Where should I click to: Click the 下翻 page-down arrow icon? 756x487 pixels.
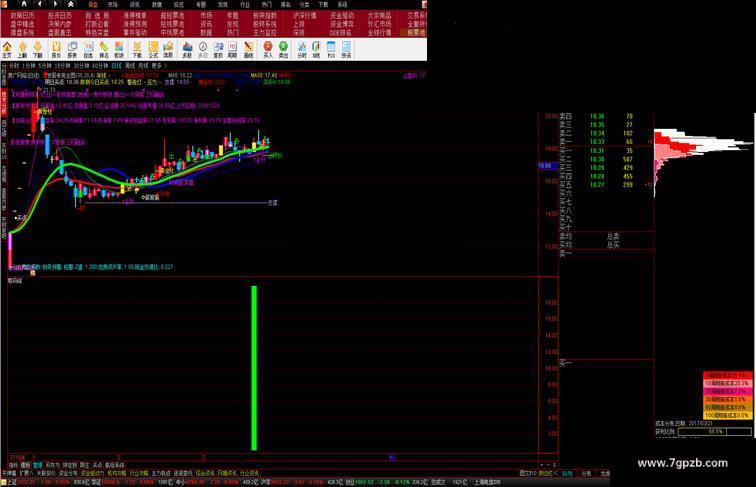38,50
